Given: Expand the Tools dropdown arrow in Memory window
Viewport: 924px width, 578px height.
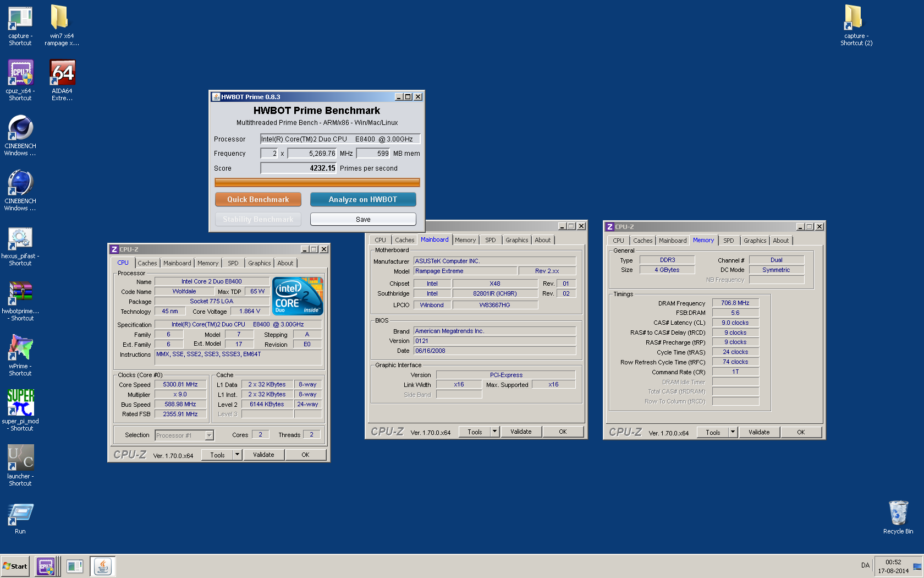Looking at the screenshot, I should pyautogui.click(x=733, y=432).
